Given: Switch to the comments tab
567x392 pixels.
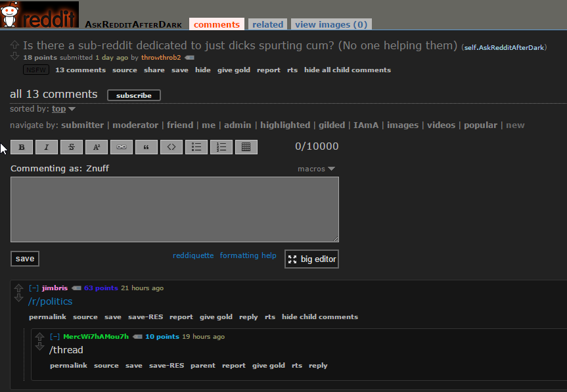Looking at the screenshot, I should [x=217, y=24].
